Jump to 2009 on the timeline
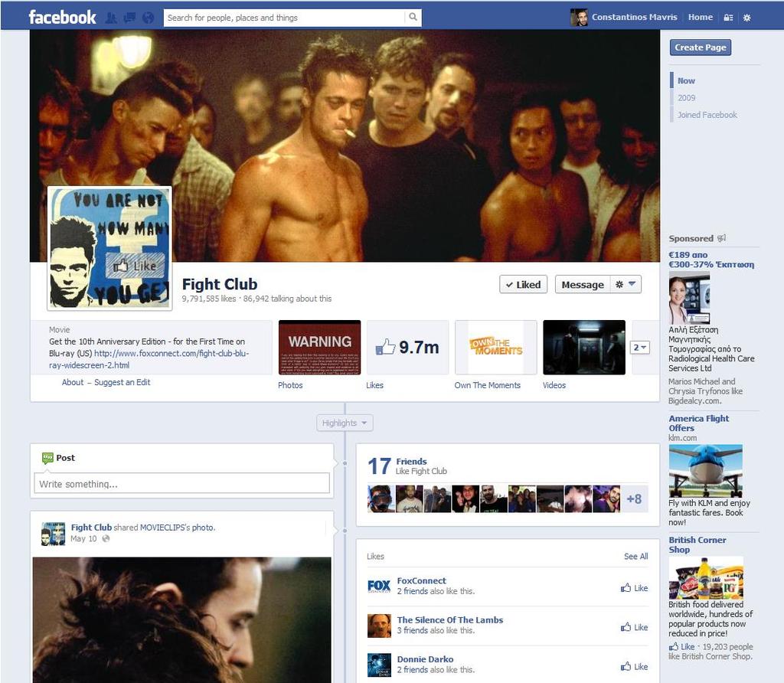 tap(687, 98)
